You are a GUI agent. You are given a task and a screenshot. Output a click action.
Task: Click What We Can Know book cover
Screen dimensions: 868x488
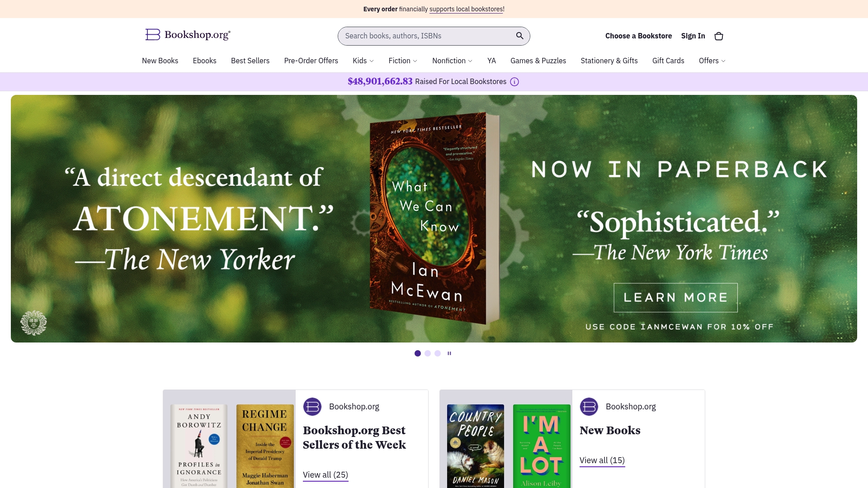click(434, 218)
